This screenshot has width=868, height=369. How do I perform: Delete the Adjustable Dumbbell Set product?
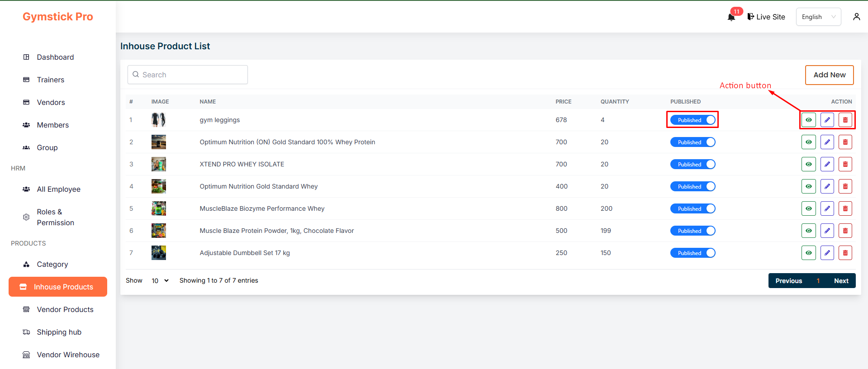[x=845, y=253]
